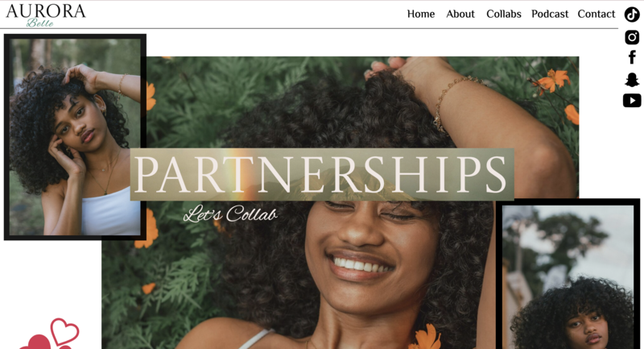Open the About page
644x349 pixels.
click(x=460, y=14)
